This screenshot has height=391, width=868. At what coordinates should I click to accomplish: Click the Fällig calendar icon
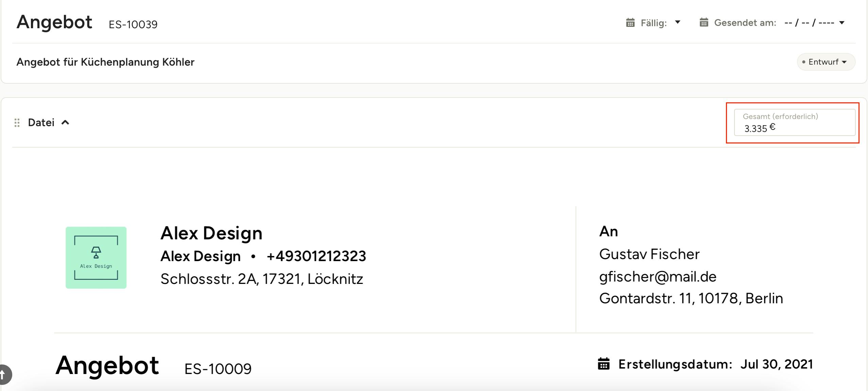tap(630, 23)
